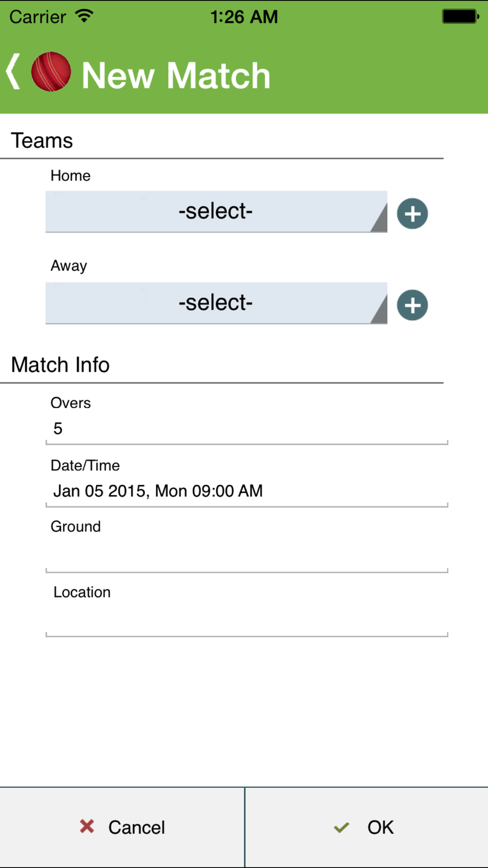Tap the 1:26 AM status bar clock
488x868 pixels.
[244, 17]
